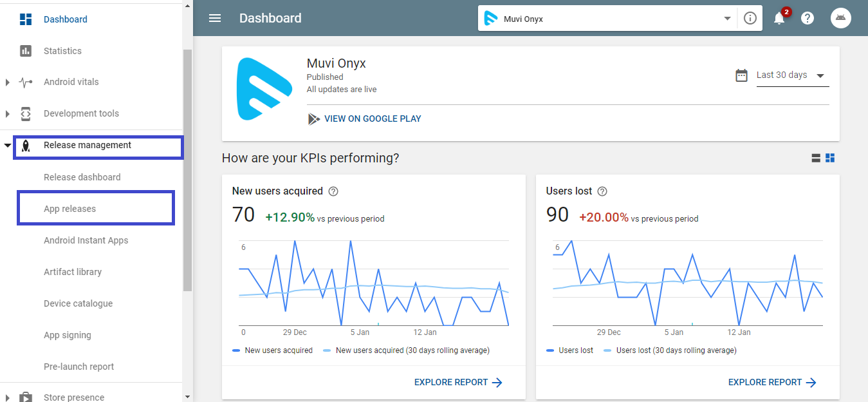The image size is (868, 402).
Task: Select App releases in sidebar
Action: point(69,209)
